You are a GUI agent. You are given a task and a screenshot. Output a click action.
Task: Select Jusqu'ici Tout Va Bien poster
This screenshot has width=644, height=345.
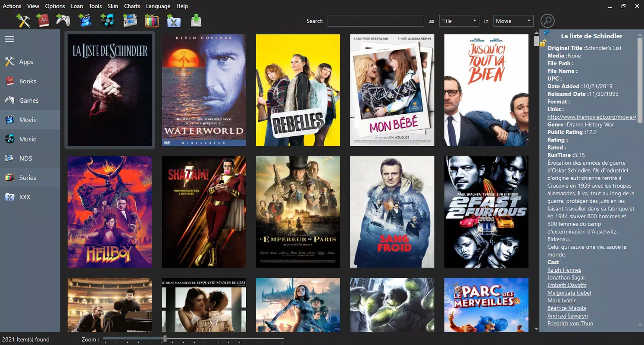(x=486, y=90)
